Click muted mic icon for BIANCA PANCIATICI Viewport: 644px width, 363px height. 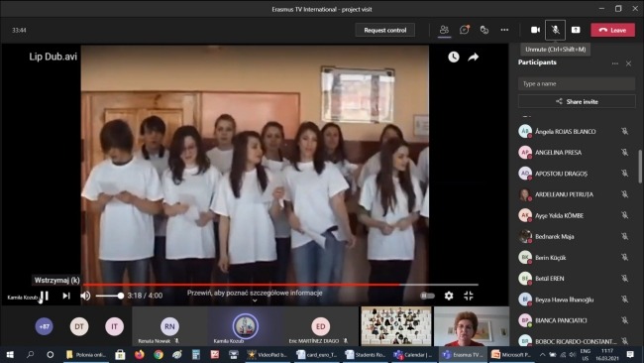624,320
